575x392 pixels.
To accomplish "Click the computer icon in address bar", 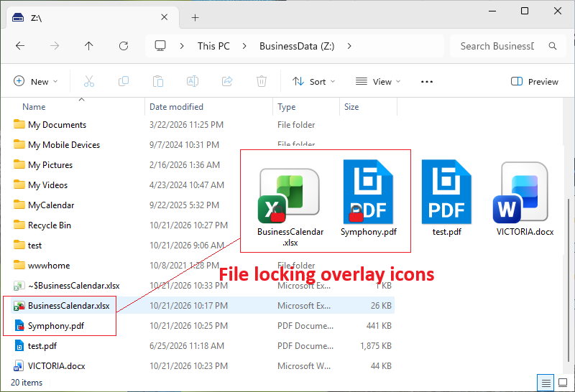I will pyautogui.click(x=160, y=46).
